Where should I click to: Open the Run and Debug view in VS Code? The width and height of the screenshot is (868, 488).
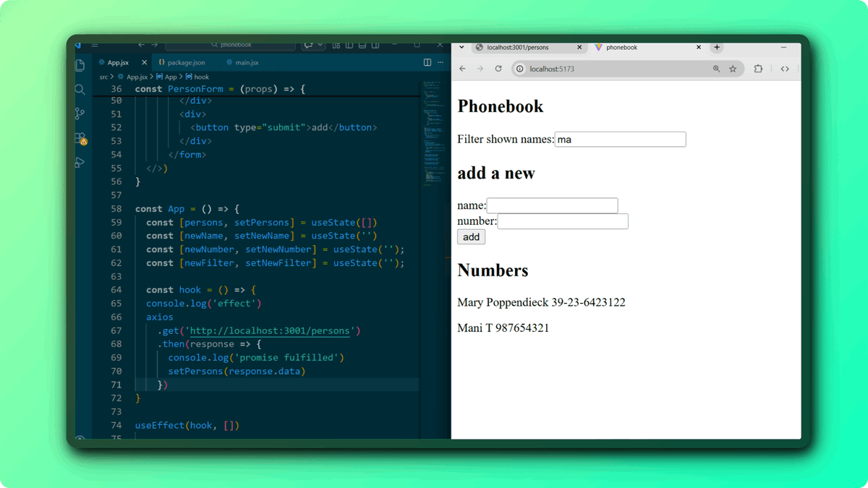coord(80,163)
